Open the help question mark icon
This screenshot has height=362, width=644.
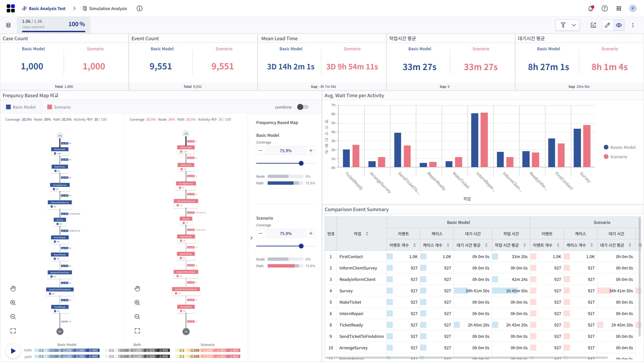605,8
